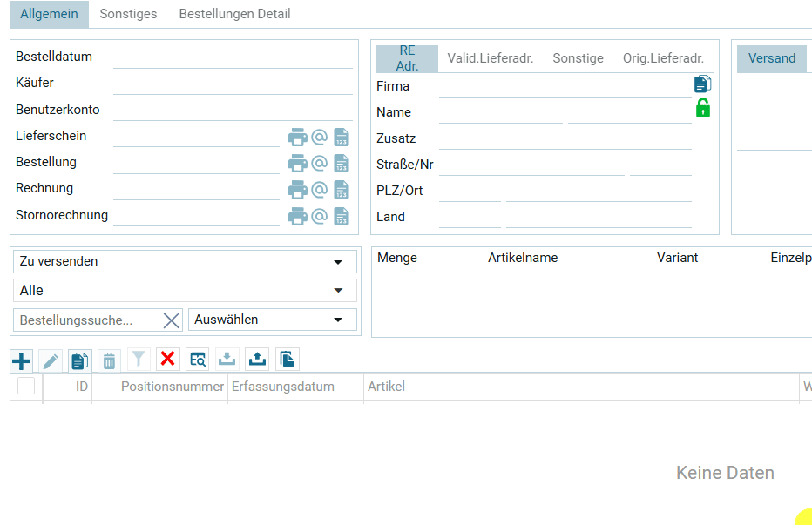
Task: Open the Stornorechnung number document icon
Action: point(342,216)
